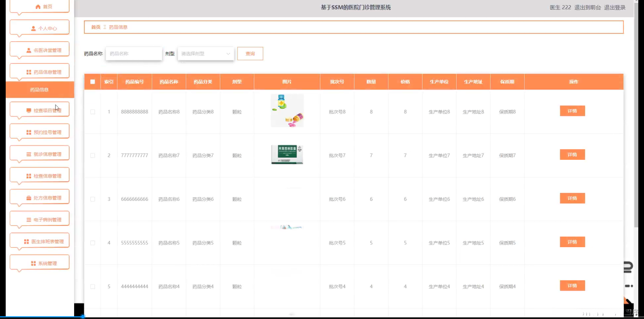Expand 电子病例管理 menu
644x319 pixels.
[x=40, y=219]
